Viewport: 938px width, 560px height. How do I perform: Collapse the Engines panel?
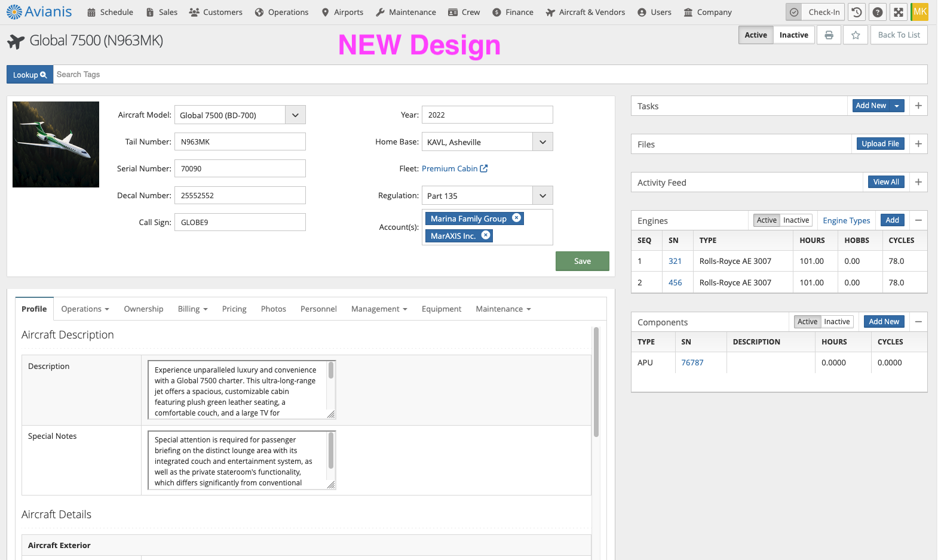(918, 220)
